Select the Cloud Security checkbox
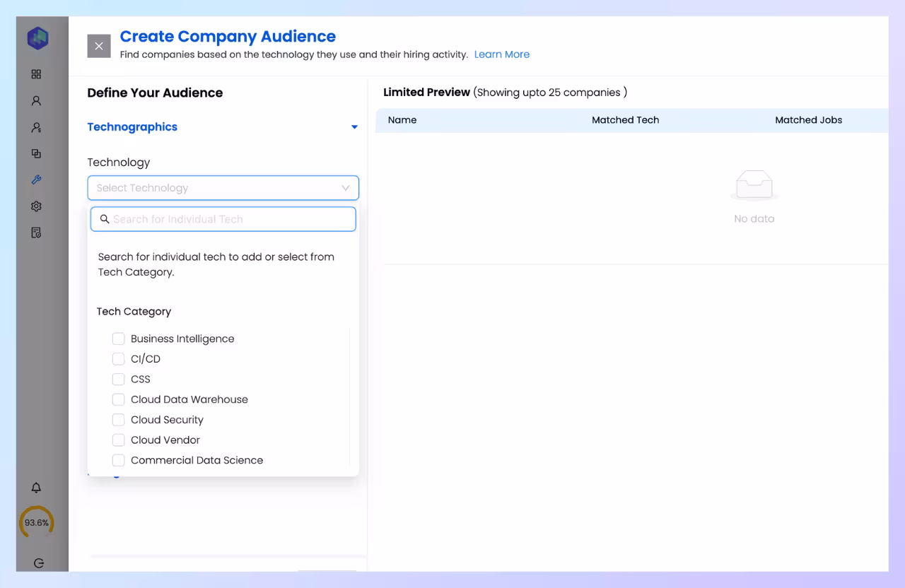 (x=119, y=420)
